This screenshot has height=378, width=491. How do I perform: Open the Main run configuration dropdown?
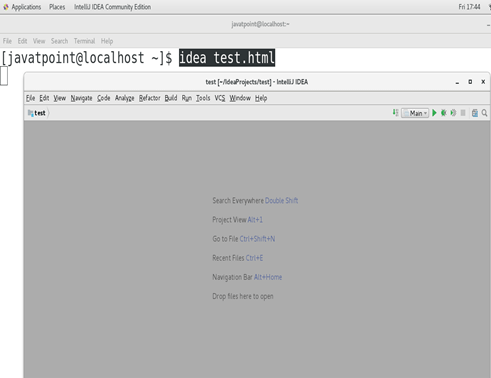pyautogui.click(x=415, y=113)
